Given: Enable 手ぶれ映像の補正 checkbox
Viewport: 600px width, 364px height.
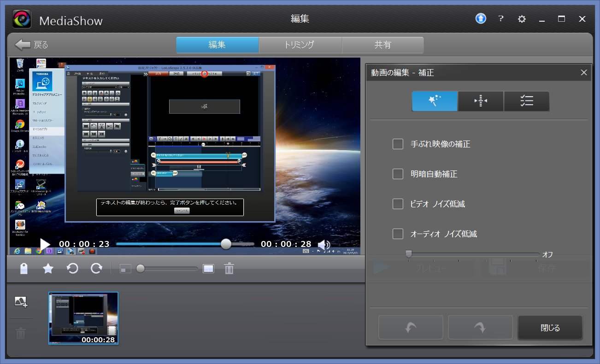Looking at the screenshot, I should pyautogui.click(x=398, y=144).
